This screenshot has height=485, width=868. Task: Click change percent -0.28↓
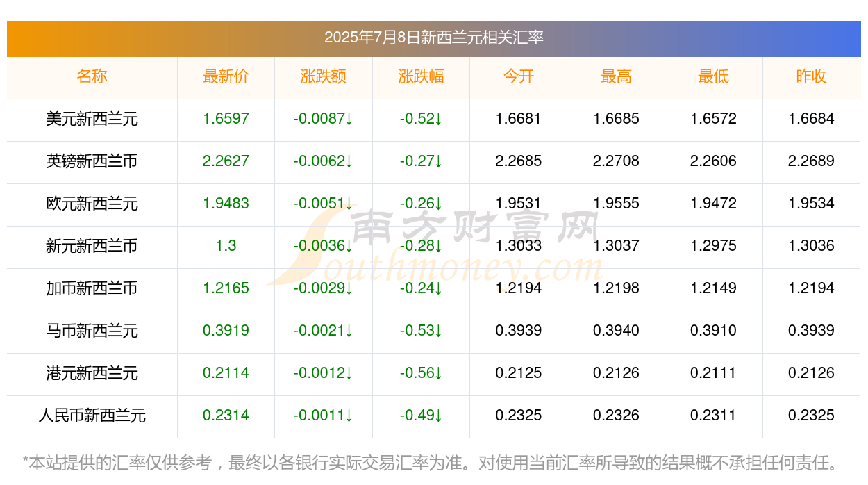point(421,246)
